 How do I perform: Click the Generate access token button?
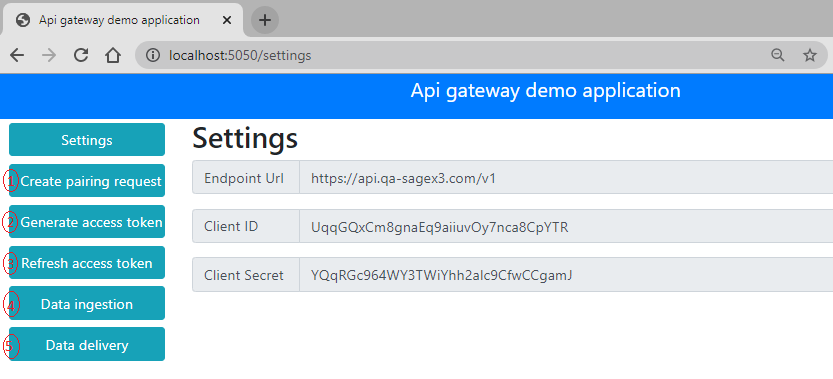coord(87,222)
